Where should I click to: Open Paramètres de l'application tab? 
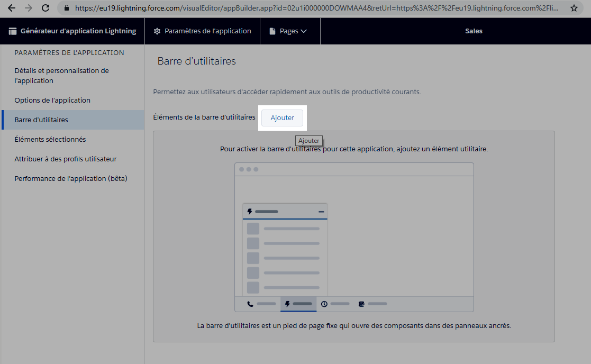(203, 31)
